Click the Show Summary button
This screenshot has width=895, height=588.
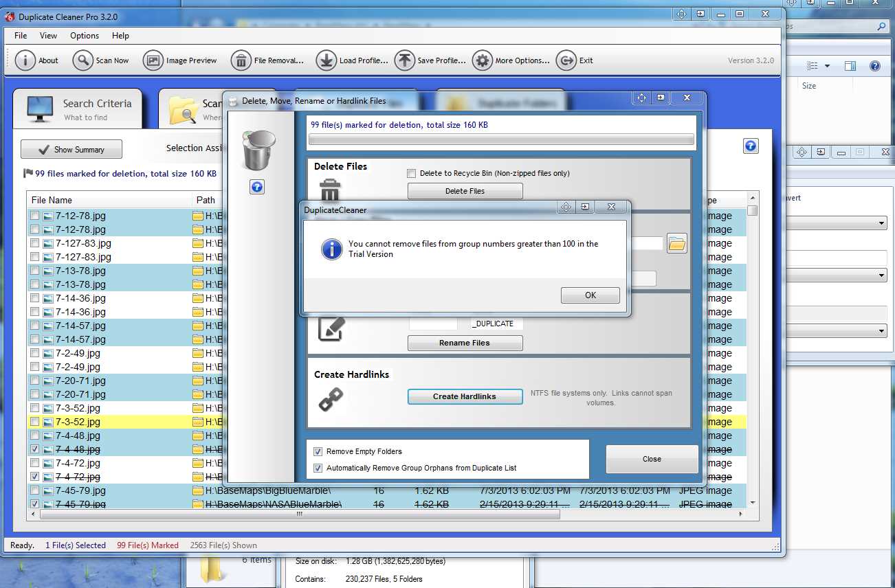click(x=71, y=150)
